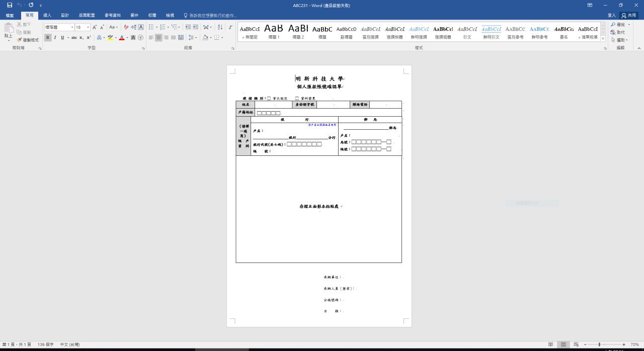Switch to Read Mode view in status bar
The height and width of the screenshot is (351, 644).
(x=551, y=344)
